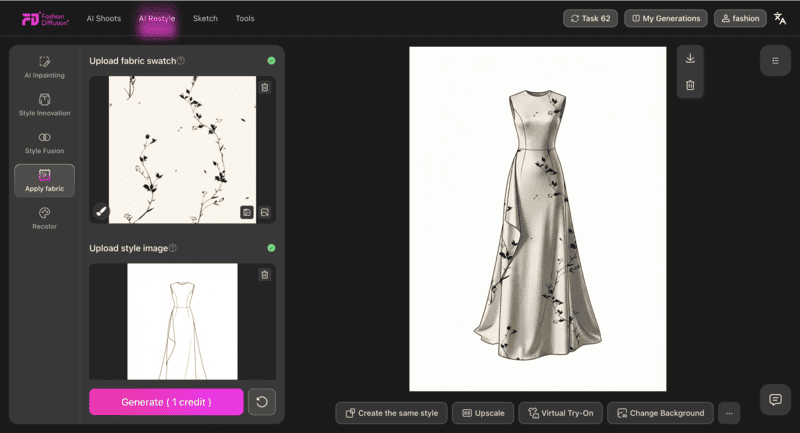Delete the uploaded style image
The width and height of the screenshot is (800, 433).
(x=265, y=275)
